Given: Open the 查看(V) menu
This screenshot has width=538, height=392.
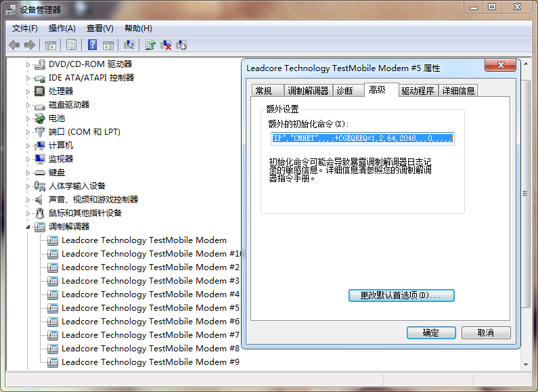Looking at the screenshot, I should (x=100, y=28).
